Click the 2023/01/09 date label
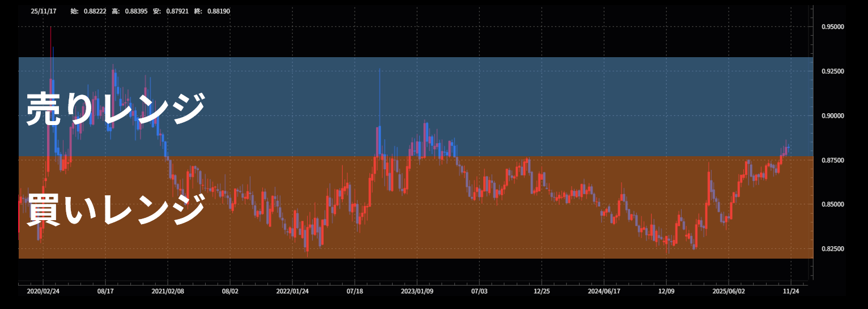The image size is (868, 309). coord(417,291)
